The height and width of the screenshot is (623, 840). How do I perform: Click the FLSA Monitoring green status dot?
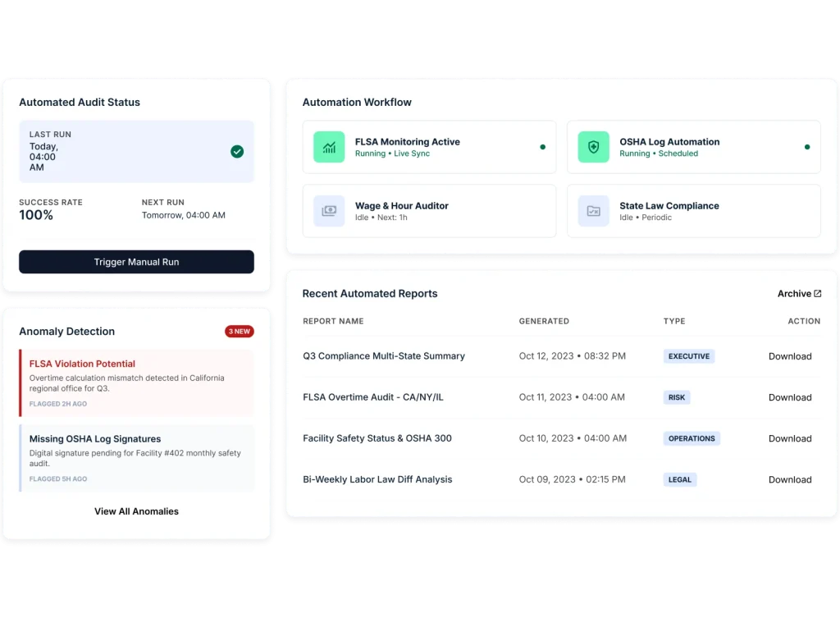click(542, 147)
